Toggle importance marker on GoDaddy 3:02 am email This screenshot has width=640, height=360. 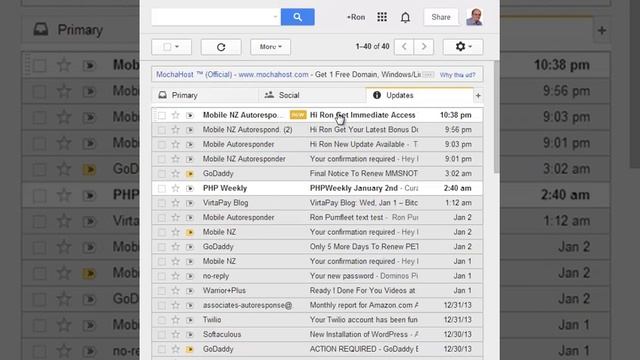(190, 174)
